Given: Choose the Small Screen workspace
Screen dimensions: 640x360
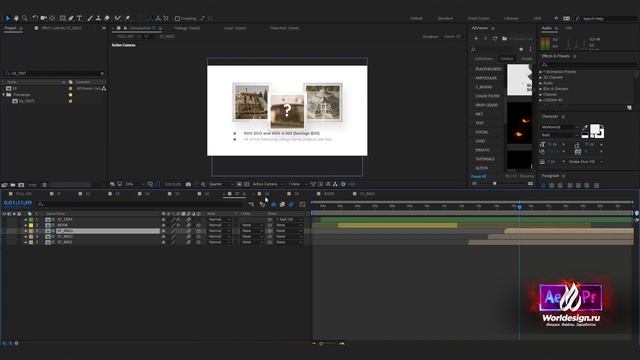Looking at the screenshot, I should pyautogui.click(x=479, y=19).
